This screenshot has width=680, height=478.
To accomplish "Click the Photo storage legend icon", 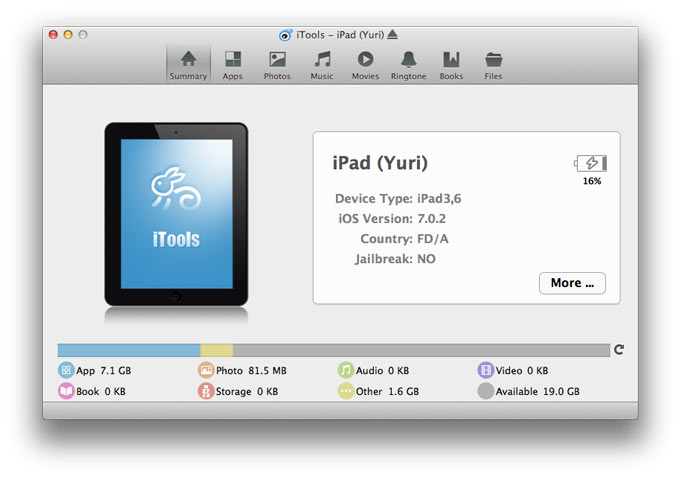I will (x=206, y=370).
